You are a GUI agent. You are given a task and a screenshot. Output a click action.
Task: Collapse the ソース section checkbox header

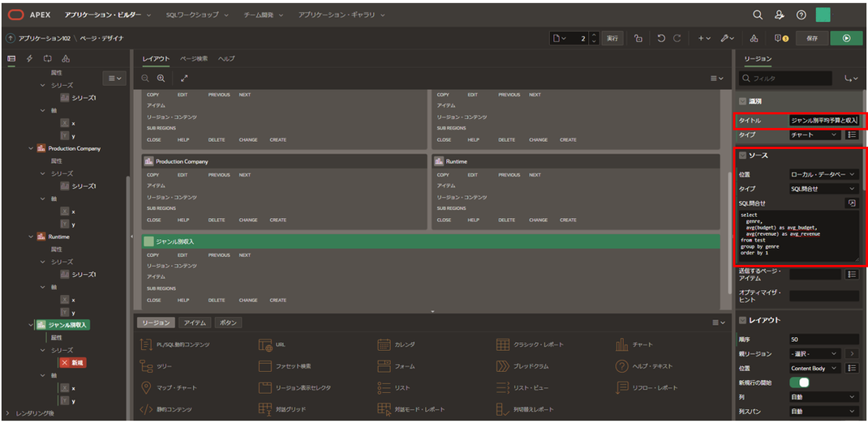click(x=742, y=156)
